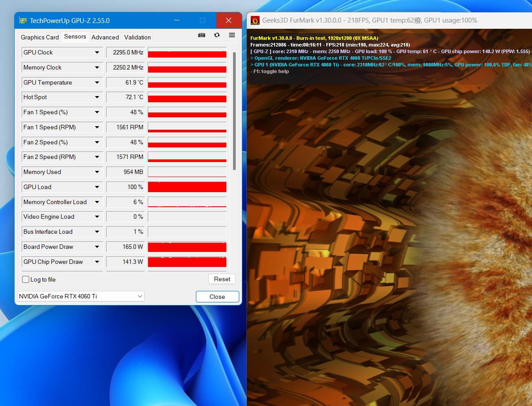Click the GPU Load history graph
Screen dimensions: 532x406
click(187, 187)
